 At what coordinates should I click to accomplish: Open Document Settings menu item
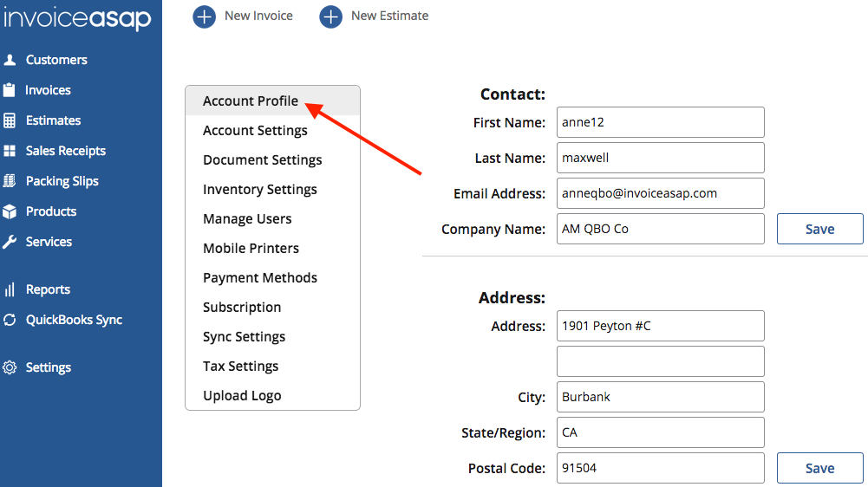(x=262, y=160)
